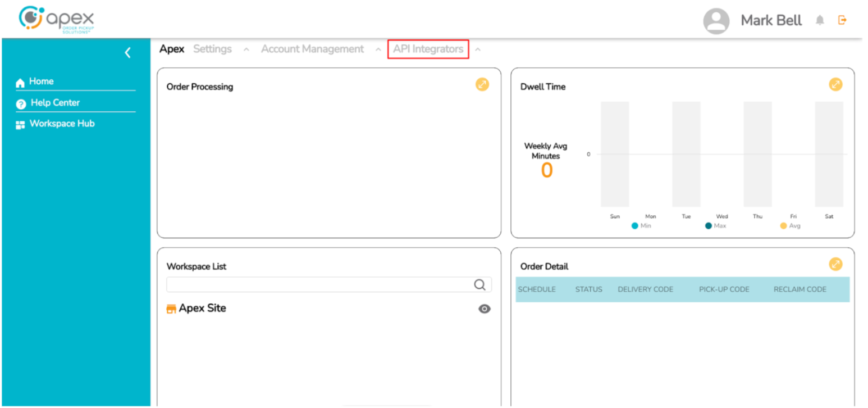
Task: Click the Apex logo
Action: point(56,19)
